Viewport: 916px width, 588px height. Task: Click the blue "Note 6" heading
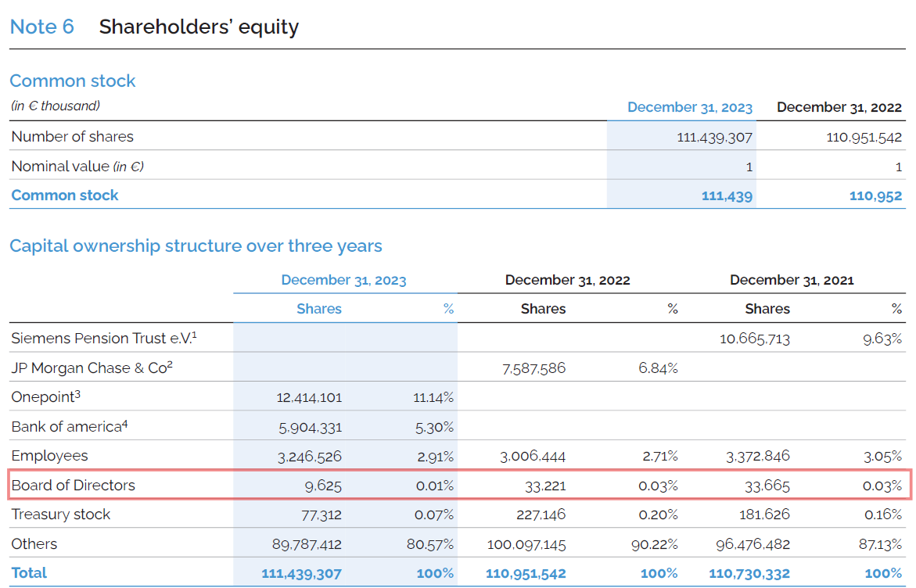(41, 27)
